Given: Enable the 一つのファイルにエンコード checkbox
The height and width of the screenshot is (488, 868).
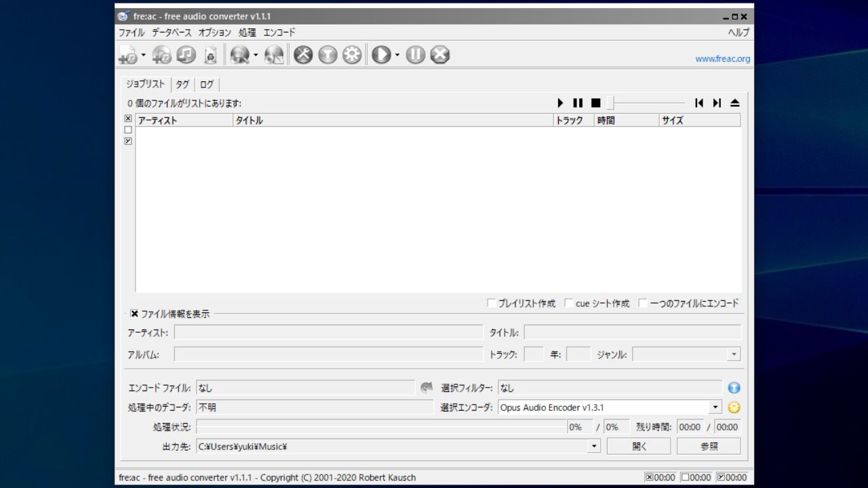Looking at the screenshot, I should click(643, 303).
